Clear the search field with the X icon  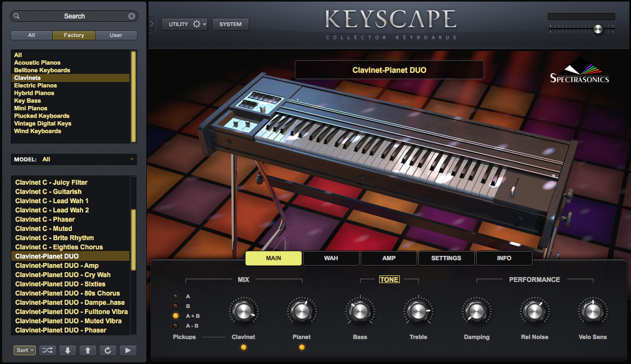tap(132, 16)
